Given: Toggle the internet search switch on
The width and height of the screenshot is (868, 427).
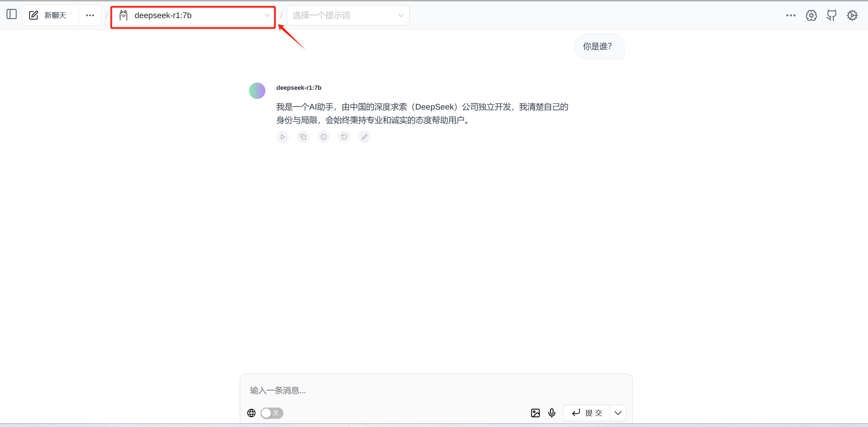Looking at the screenshot, I should 272,413.
